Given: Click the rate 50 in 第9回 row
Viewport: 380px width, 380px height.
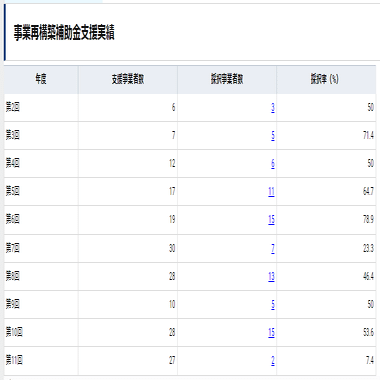Looking at the screenshot, I should (x=371, y=304).
